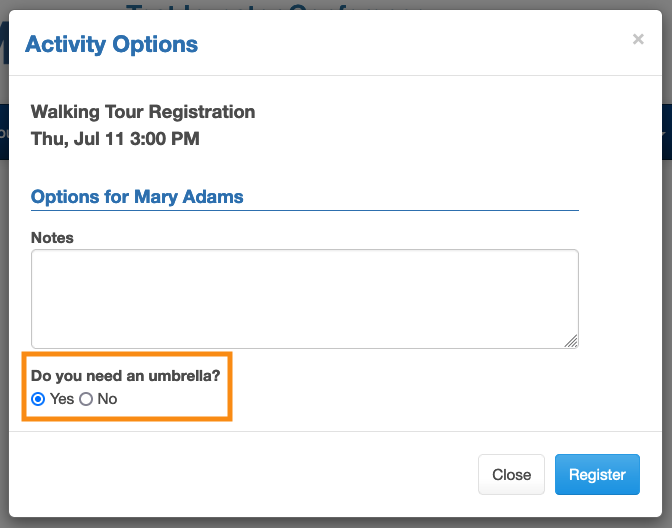
Task: Click the "Yes" label text
Action: [62, 399]
